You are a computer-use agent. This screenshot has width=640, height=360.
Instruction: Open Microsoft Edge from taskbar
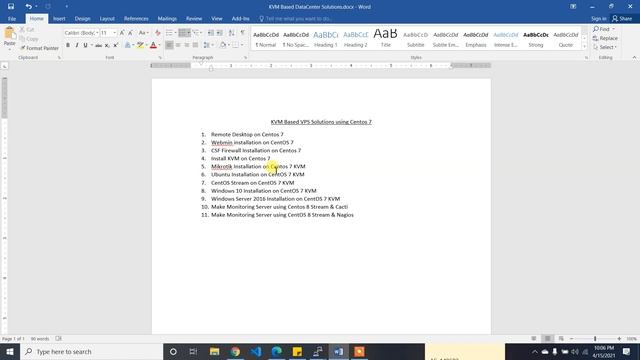(x=277, y=351)
